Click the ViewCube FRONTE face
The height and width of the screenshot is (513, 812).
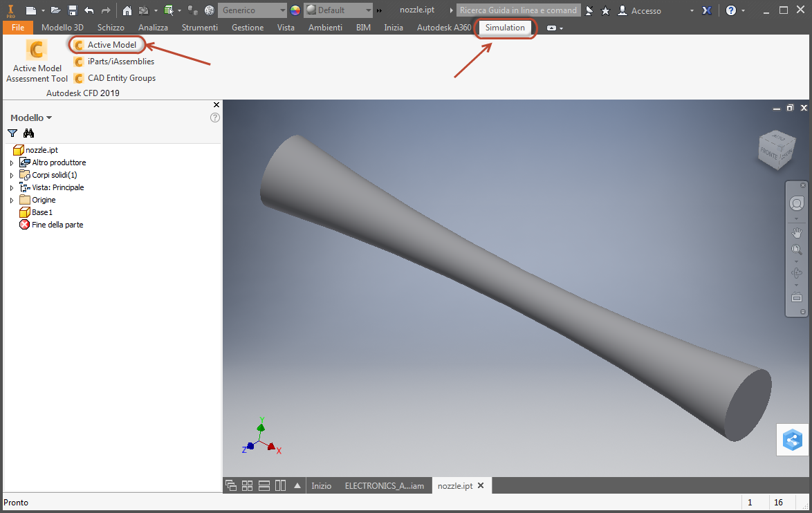[x=768, y=155]
